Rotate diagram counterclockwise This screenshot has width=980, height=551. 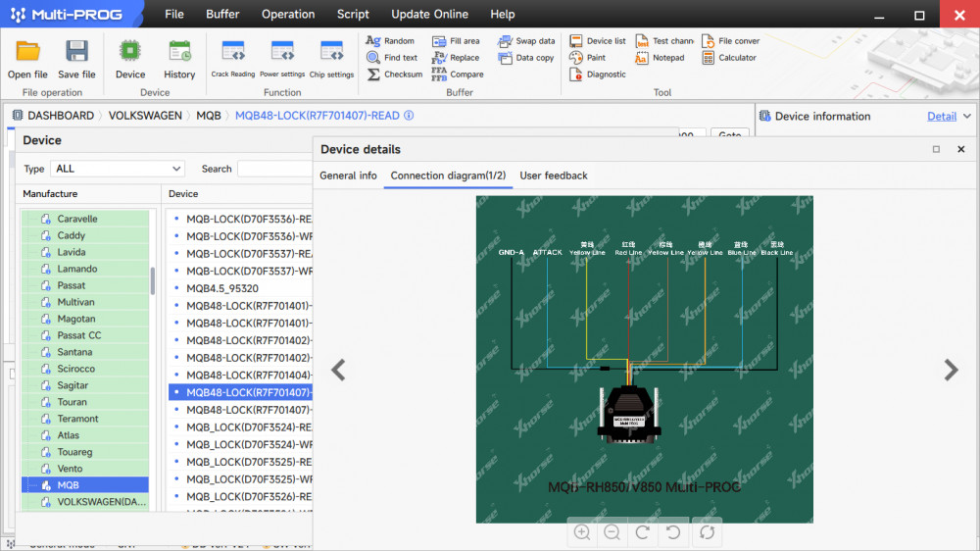(x=673, y=532)
